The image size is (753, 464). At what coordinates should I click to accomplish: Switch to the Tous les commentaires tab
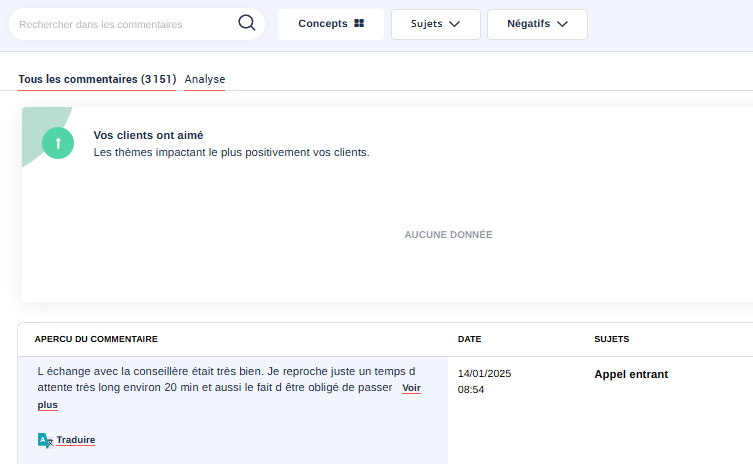[x=97, y=79]
